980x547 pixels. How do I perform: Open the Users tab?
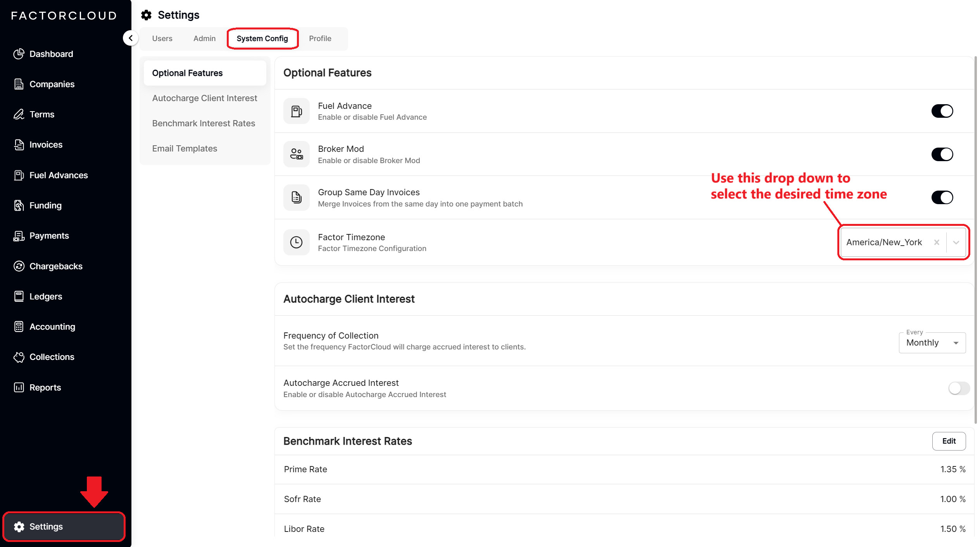coord(162,38)
